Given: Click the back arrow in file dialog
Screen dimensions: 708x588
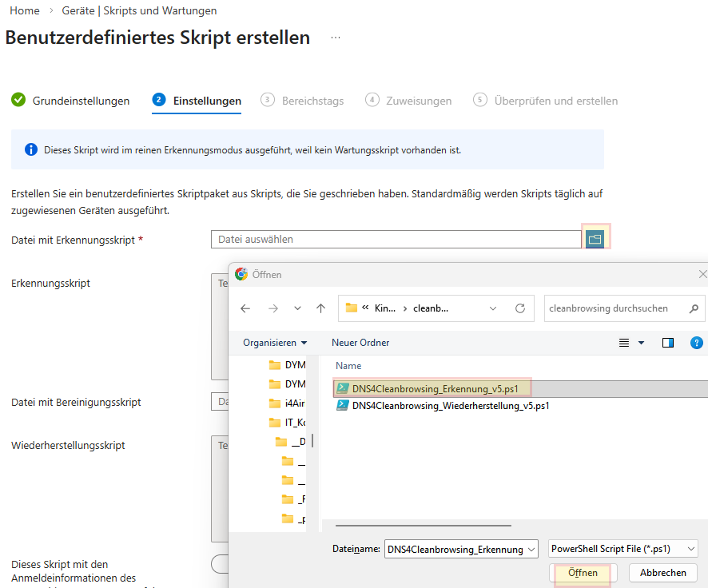Looking at the screenshot, I should pos(245,308).
